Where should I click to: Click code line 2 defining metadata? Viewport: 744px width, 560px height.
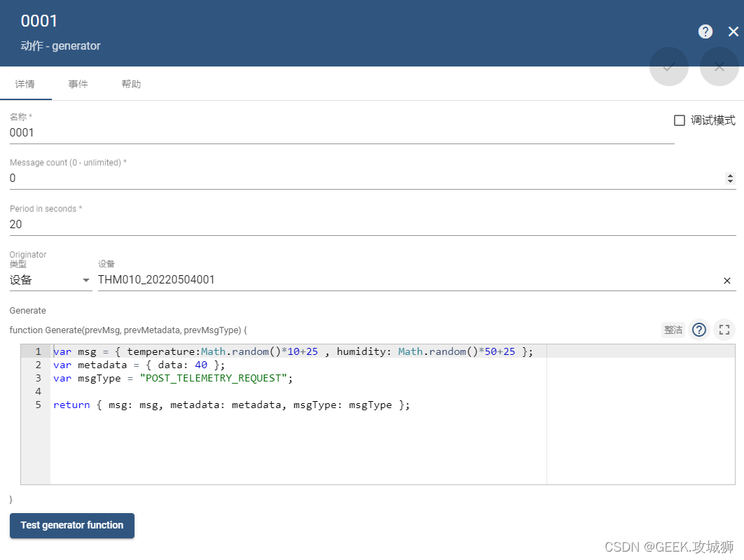(139, 365)
